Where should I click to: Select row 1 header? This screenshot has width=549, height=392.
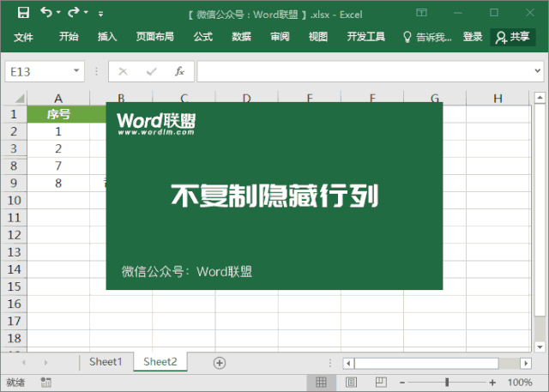point(14,114)
